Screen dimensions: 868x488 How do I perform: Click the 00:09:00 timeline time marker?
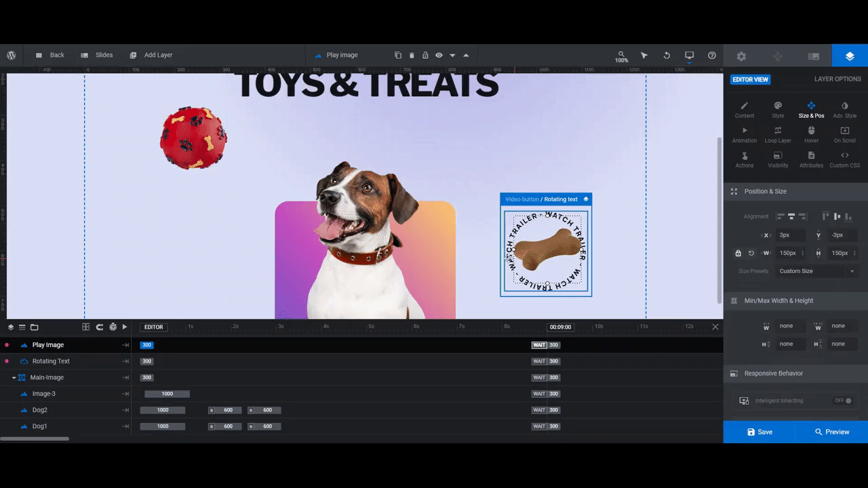560,327
